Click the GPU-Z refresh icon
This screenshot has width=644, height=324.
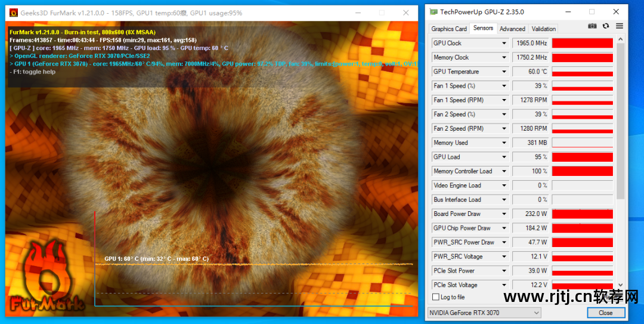(606, 26)
